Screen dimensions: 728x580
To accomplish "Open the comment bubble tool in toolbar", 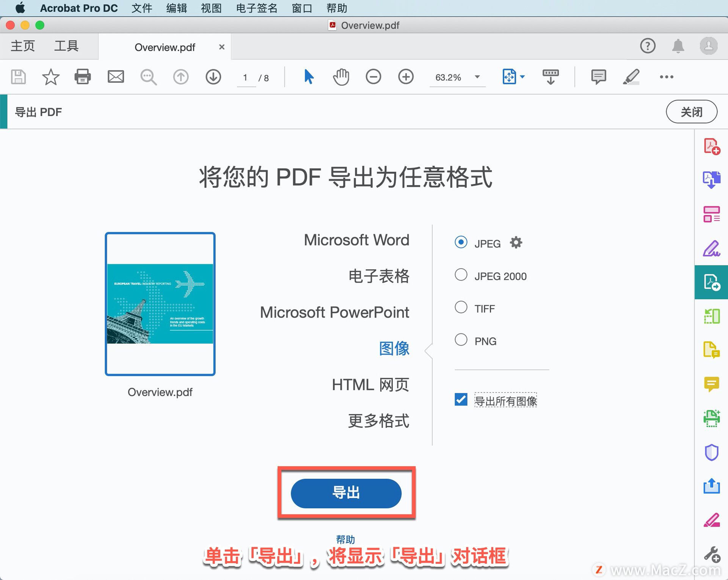I will pos(598,77).
